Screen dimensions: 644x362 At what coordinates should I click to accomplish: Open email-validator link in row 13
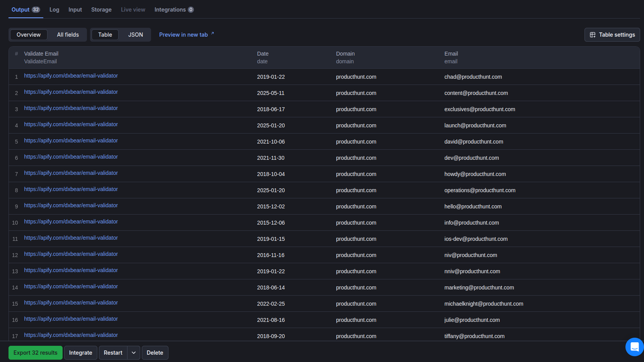click(71, 270)
